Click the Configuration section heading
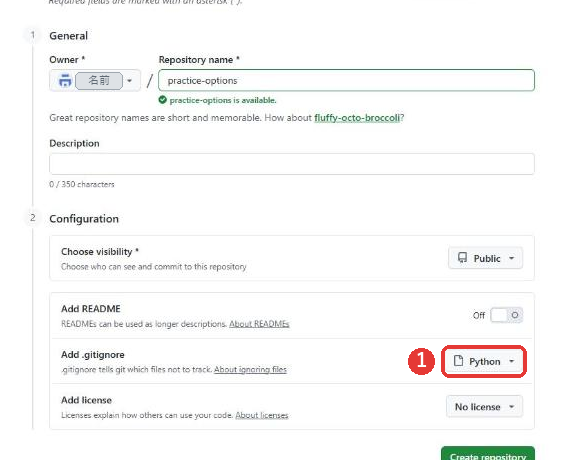Screen dimensions: 580x460 coord(84,219)
